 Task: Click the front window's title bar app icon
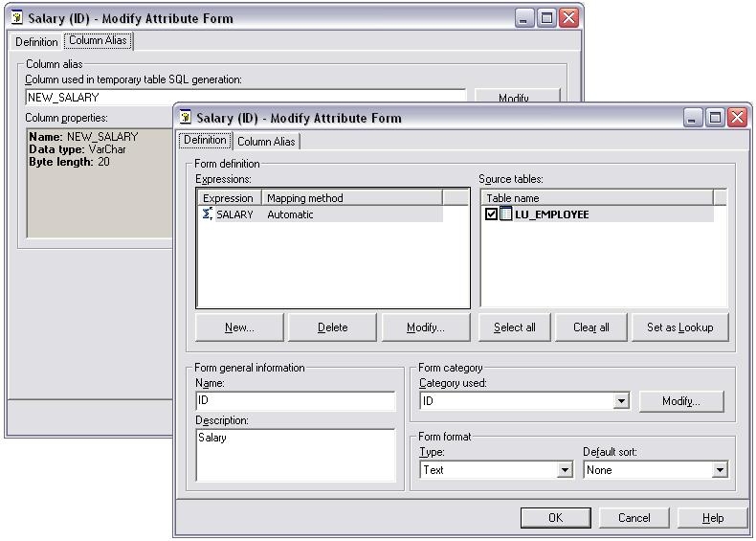[185, 117]
